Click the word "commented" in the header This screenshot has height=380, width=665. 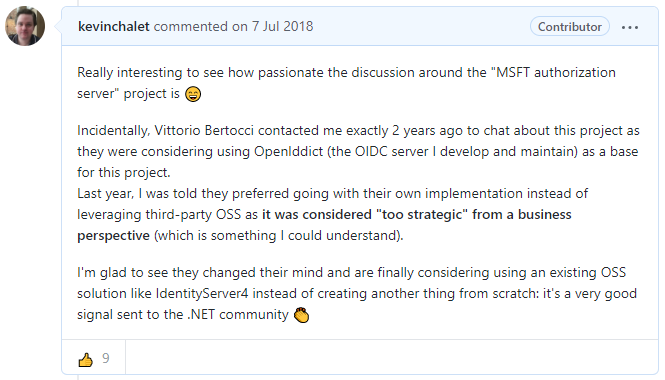pyautogui.click(x=190, y=26)
